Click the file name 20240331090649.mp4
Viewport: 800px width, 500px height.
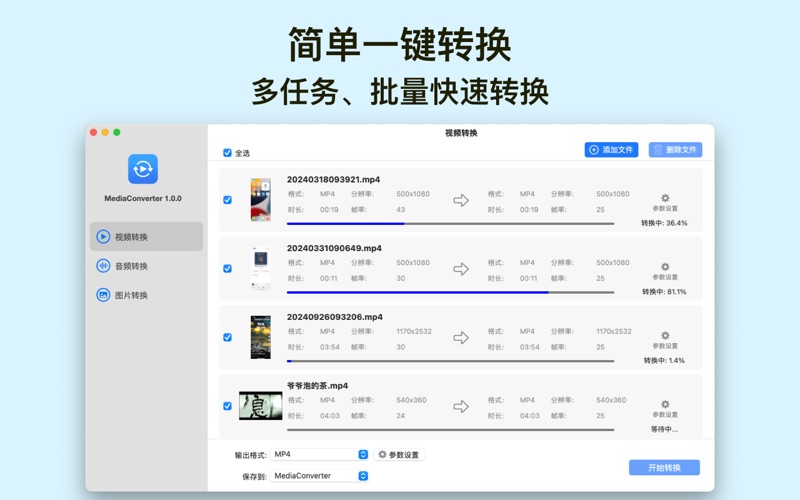click(x=334, y=248)
